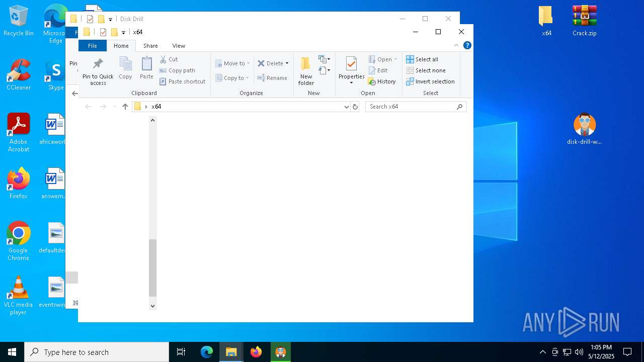
Task: Open the Properties checkmark icon
Action: coord(351,64)
